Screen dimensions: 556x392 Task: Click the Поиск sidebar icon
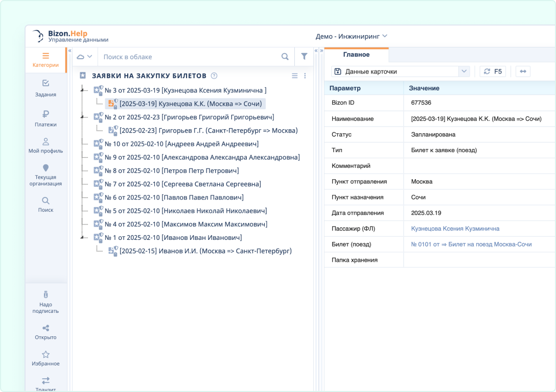45,204
